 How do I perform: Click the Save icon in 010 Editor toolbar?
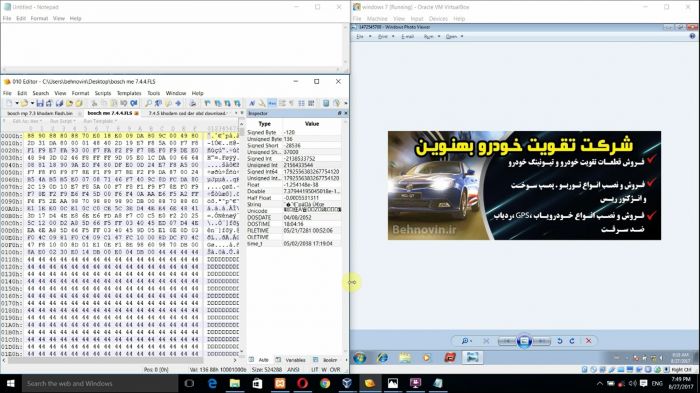pos(40,103)
